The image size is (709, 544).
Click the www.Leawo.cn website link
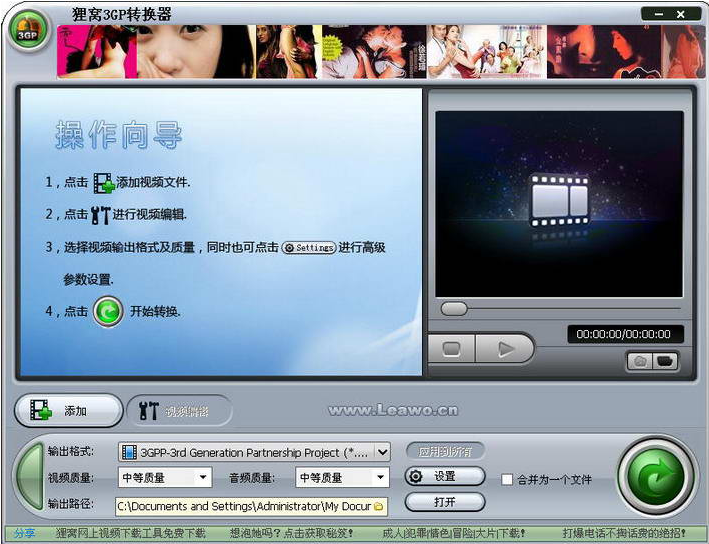393,410
